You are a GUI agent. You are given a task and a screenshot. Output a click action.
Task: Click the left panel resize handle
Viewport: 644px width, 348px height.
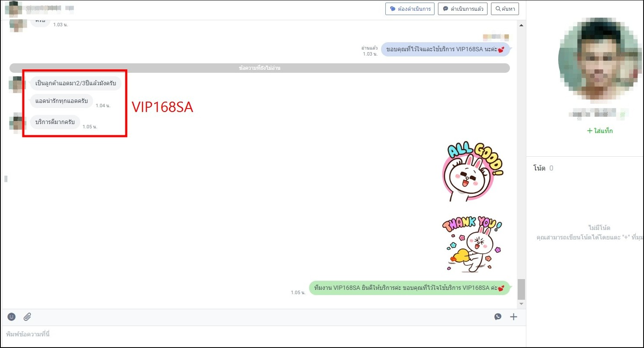(6, 179)
